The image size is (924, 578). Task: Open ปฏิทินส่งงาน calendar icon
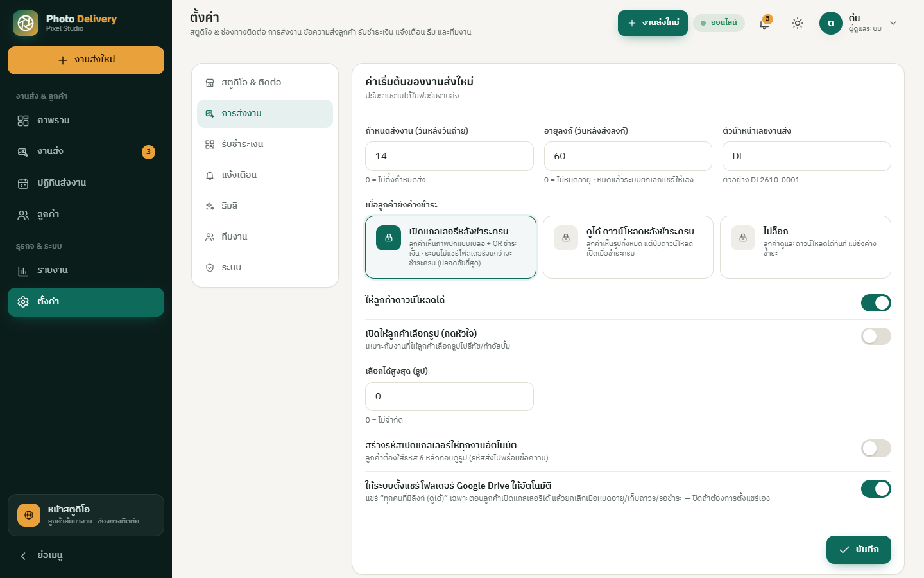pyautogui.click(x=23, y=183)
